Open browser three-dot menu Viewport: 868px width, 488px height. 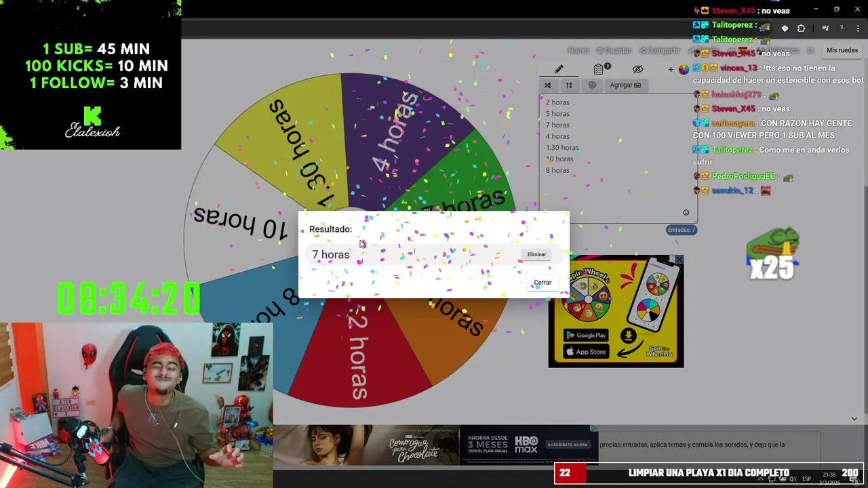pyautogui.click(x=858, y=28)
